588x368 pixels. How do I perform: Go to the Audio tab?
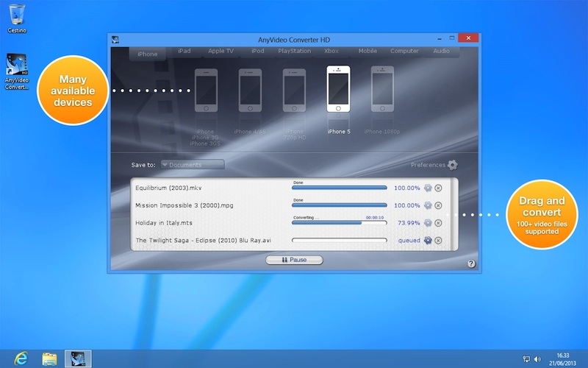click(x=441, y=52)
